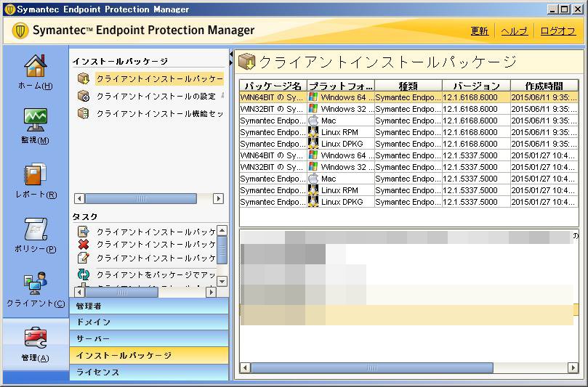Sort by パッケージ名 column header
The height and width of the screenshot is (387, 588).
point(273,86)
